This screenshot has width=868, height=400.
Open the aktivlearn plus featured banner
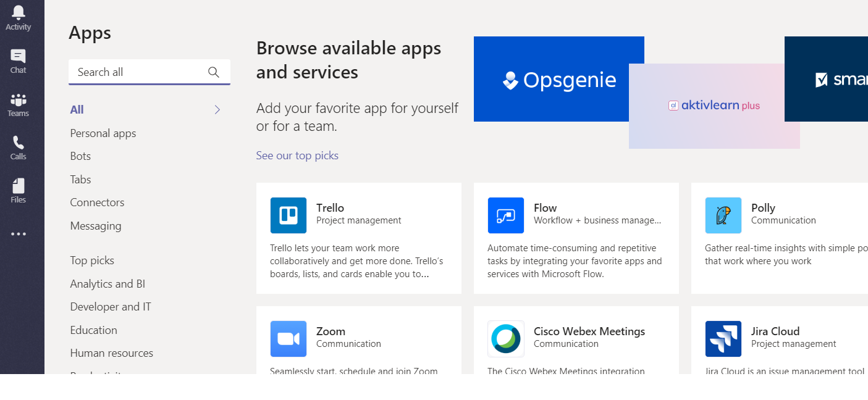tap(714, 106)
